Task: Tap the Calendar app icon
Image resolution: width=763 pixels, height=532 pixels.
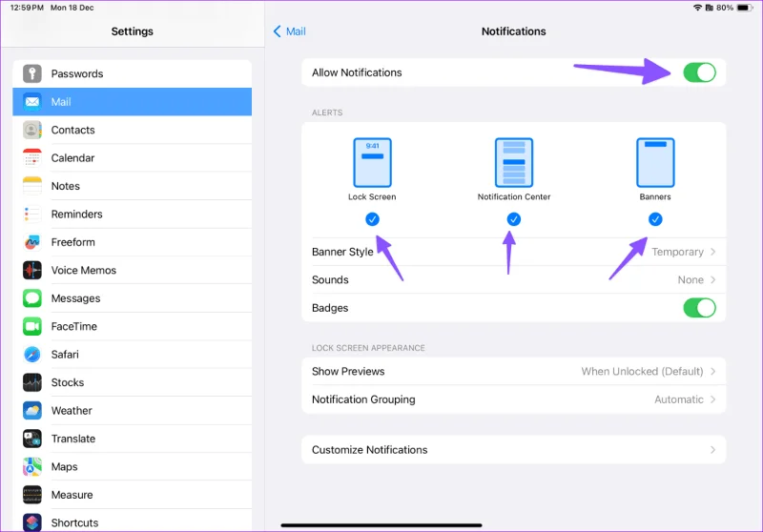Action: click(x=32, y=158)
